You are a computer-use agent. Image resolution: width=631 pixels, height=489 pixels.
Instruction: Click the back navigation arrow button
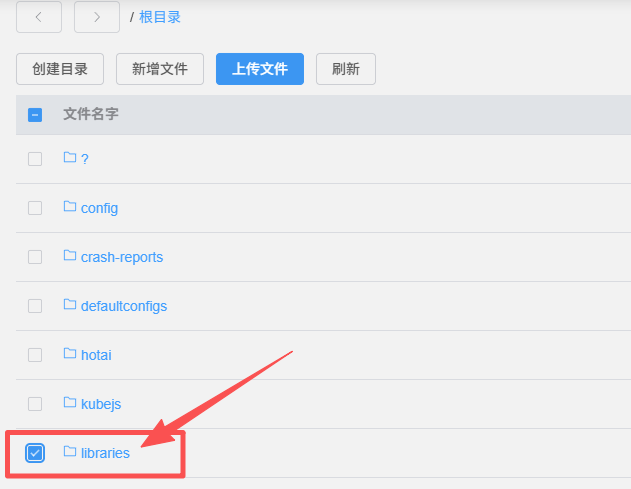39,17
